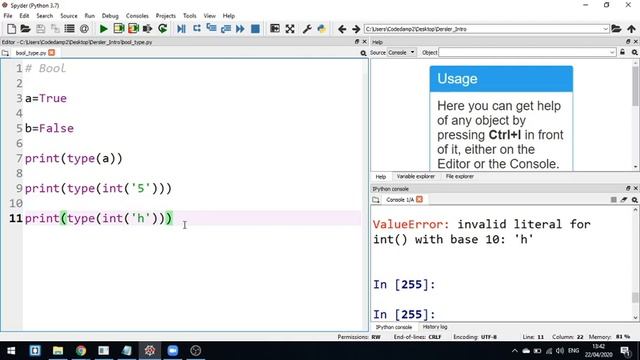The image size is (640, 360).
Task: Toggle the Help pane lock icon
Action: (622, 52)
